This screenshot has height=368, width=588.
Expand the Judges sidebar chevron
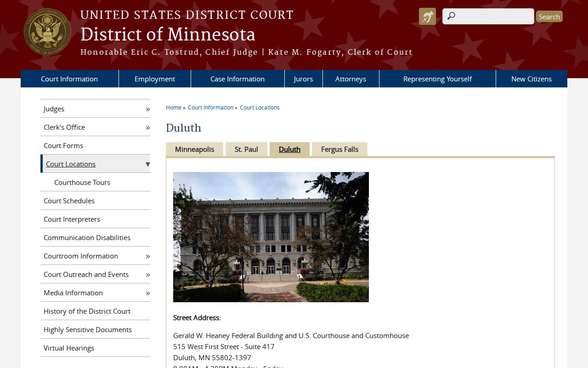[x=147, y=109]
